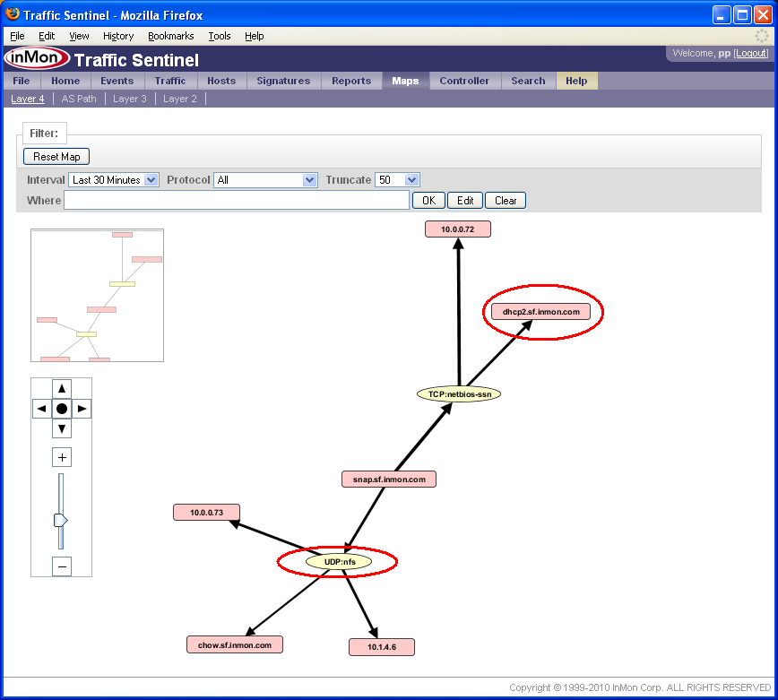The width and height of the screenshot is (778, 700).
Task: Zoom in with the plus button
Action: click(x=62, y=458)
